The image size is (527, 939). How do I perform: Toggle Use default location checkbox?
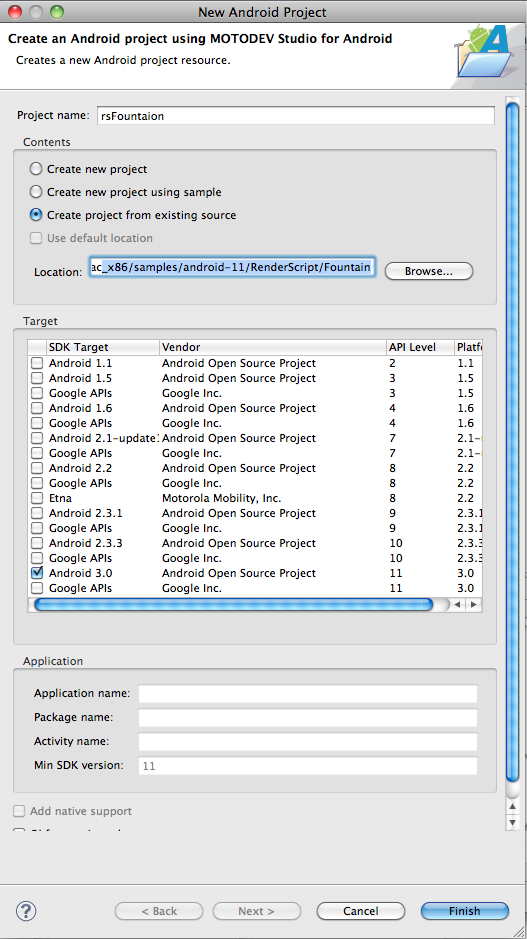(x=36, y=238)
